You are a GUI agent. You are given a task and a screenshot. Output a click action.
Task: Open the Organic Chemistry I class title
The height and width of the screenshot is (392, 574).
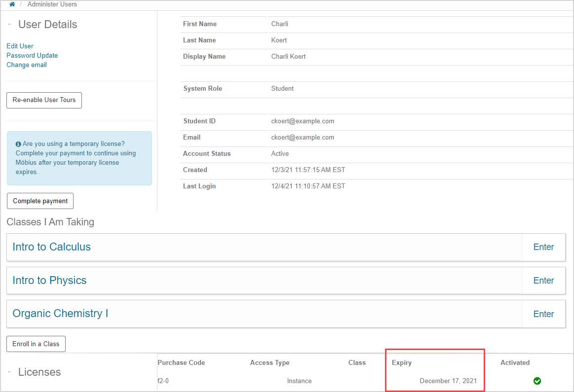click(60, 314)
